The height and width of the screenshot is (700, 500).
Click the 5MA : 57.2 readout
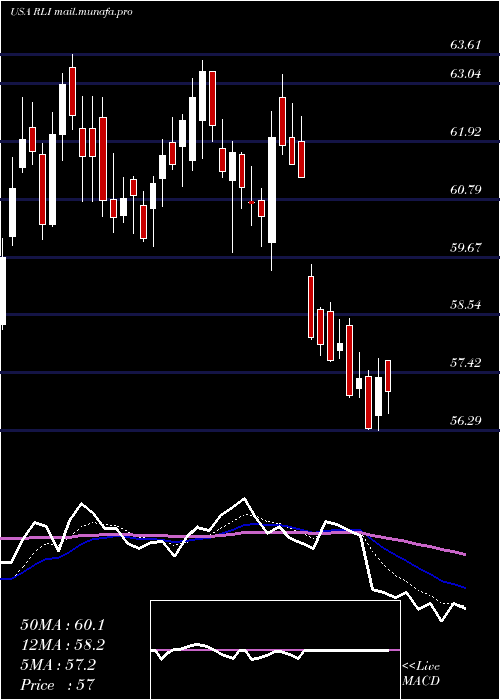click(58, 665)
